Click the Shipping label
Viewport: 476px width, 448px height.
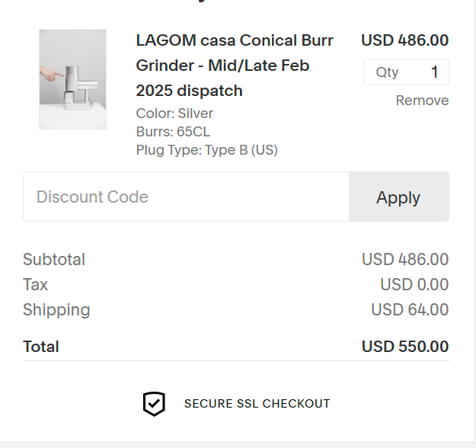tap(56, 310)
